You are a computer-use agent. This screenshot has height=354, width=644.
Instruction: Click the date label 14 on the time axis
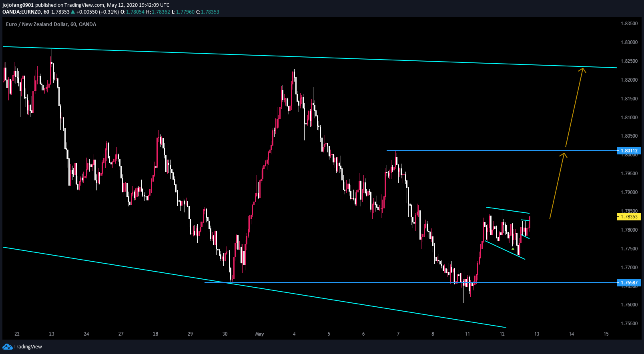coord(572,334)
